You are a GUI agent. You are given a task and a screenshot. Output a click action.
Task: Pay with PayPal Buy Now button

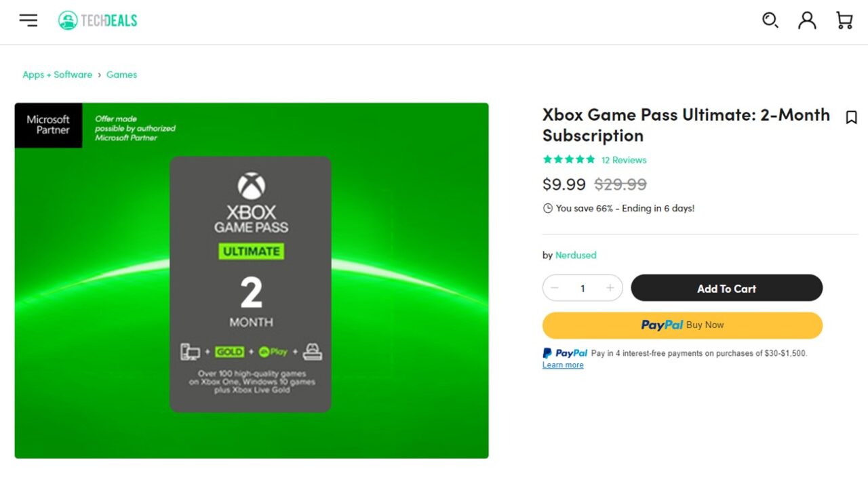pos(682,325)
